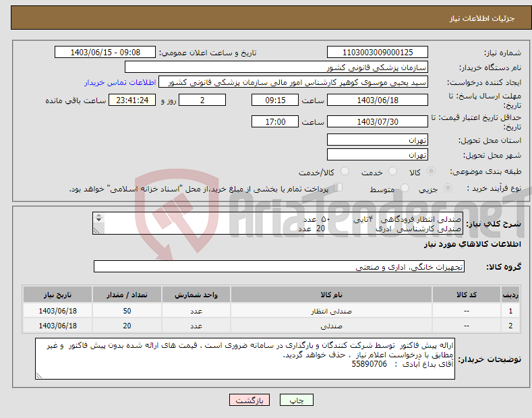
Task: Click the تاریخ نیاز column header
Action: (58, 295)
